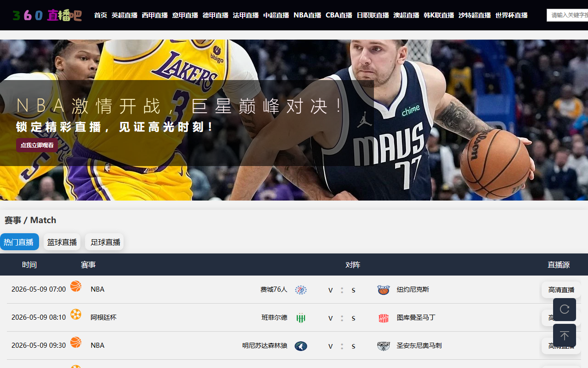Click the 阿根廷杯 league label
The image size is (588, 368).
click(103, 317)
